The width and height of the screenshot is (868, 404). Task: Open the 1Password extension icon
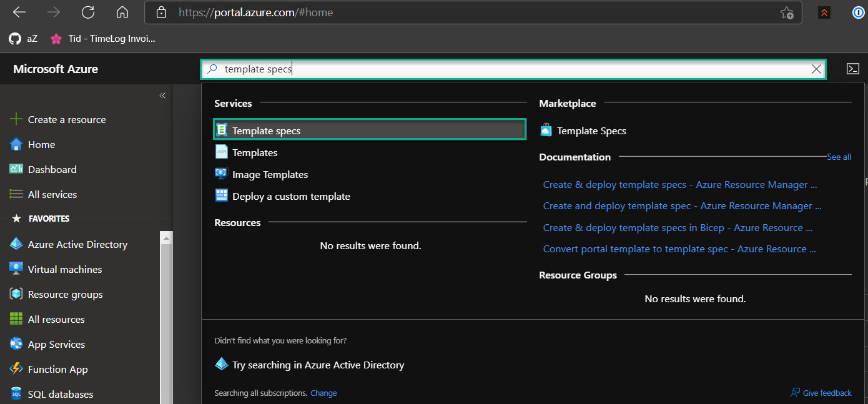point(859,12)
